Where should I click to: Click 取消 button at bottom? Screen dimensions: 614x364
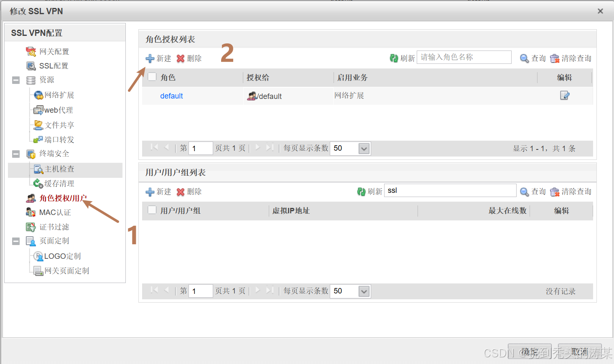[580, 352]
